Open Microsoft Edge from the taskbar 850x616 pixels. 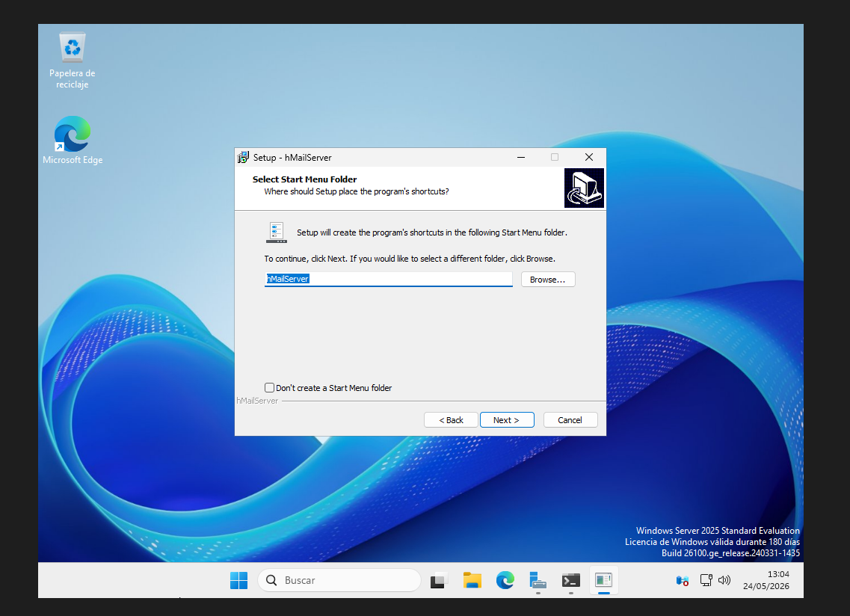point(505,580)
